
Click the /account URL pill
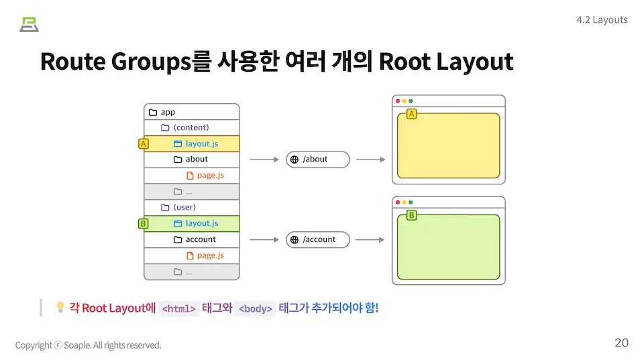(318, 240)
